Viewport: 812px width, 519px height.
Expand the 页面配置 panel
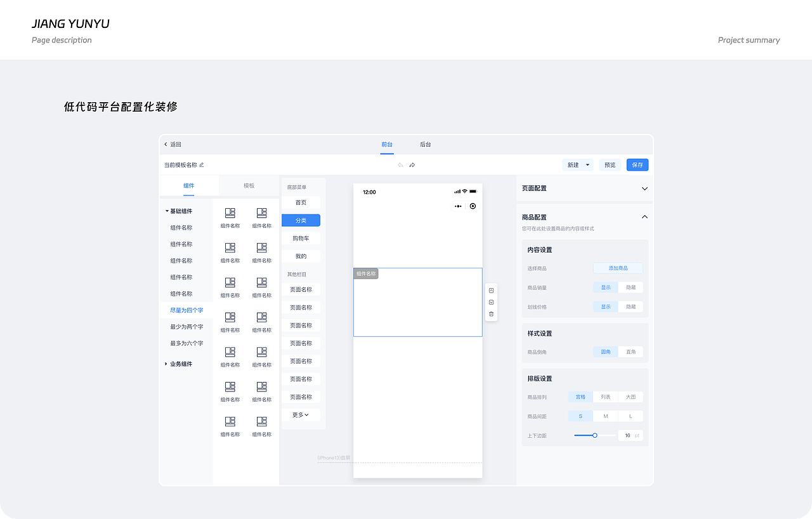click(645, 188)
